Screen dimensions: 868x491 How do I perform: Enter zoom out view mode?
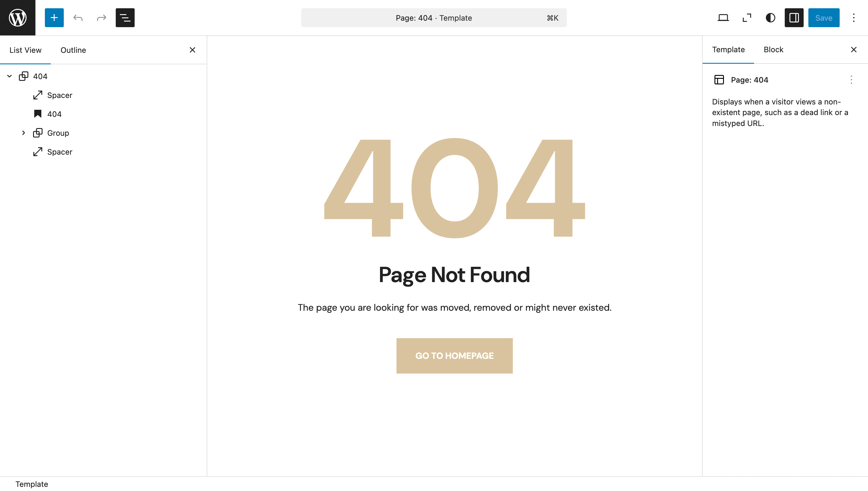tap(747, 17)
